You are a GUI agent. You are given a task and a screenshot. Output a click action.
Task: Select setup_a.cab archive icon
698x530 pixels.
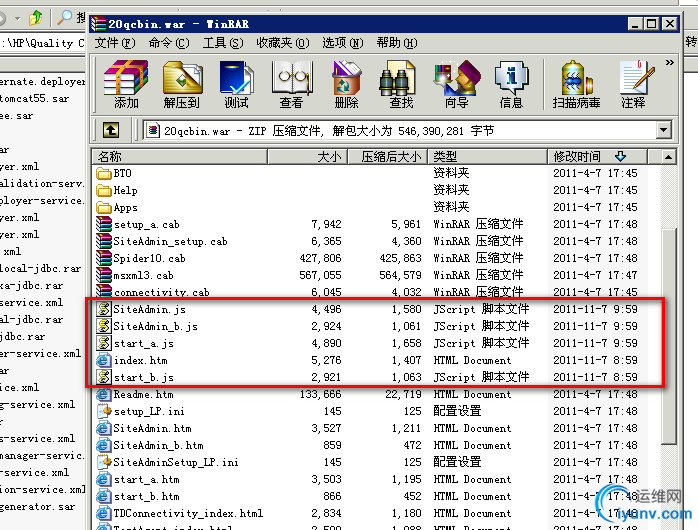click(x=104, y=224)
